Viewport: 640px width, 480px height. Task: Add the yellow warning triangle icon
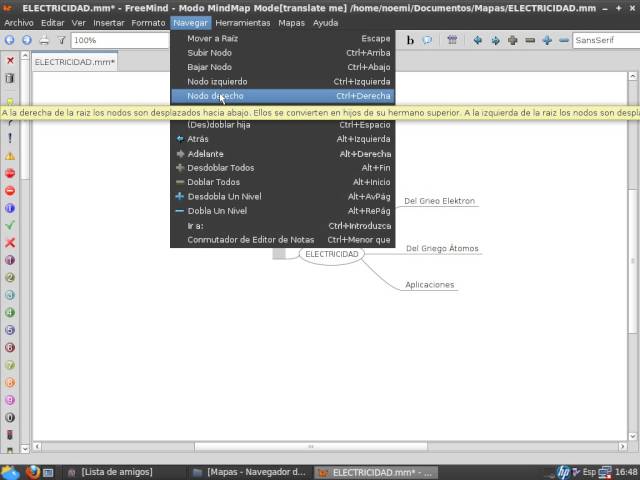click(x=10, y=156)
